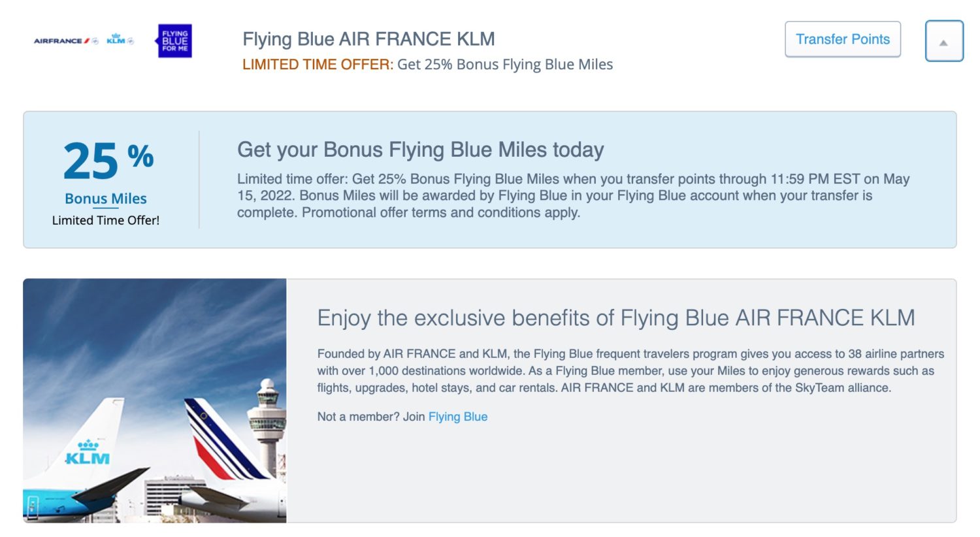
Task: Open the Transfer Points dropdown panel
Action: point(842,39)
